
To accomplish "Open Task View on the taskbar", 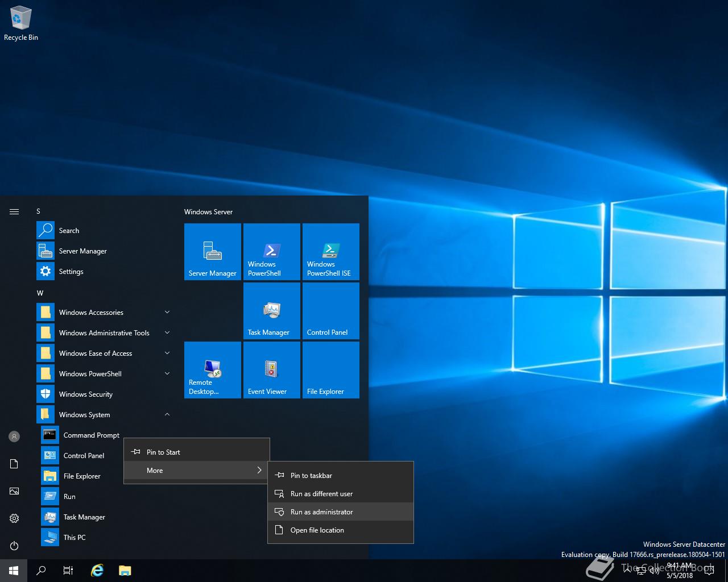I will tap(68, 571).
